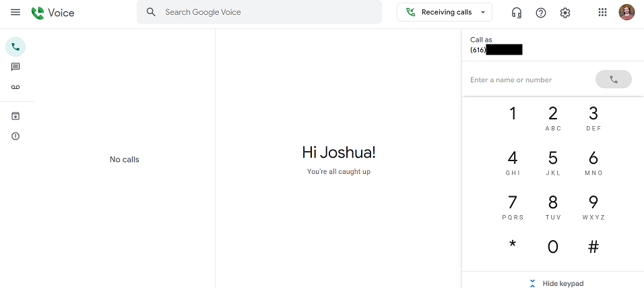Select the Calls phone icon in sidebar

tap(15, 47)
